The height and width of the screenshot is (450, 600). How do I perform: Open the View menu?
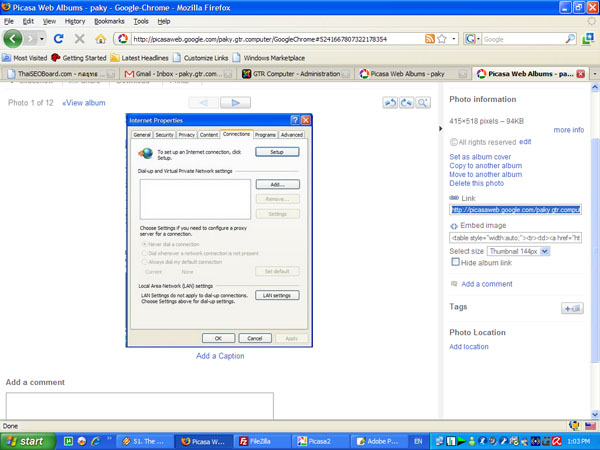(x=49, y=21)
